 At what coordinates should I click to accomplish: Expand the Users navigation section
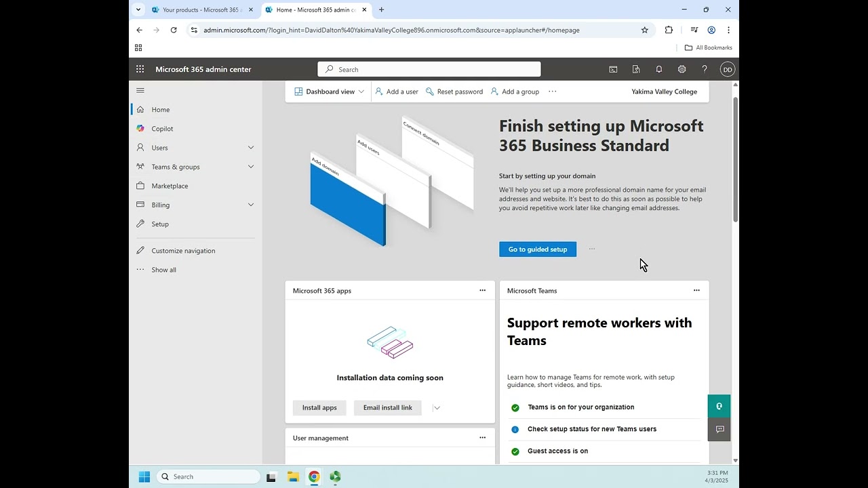pos(251,147)
